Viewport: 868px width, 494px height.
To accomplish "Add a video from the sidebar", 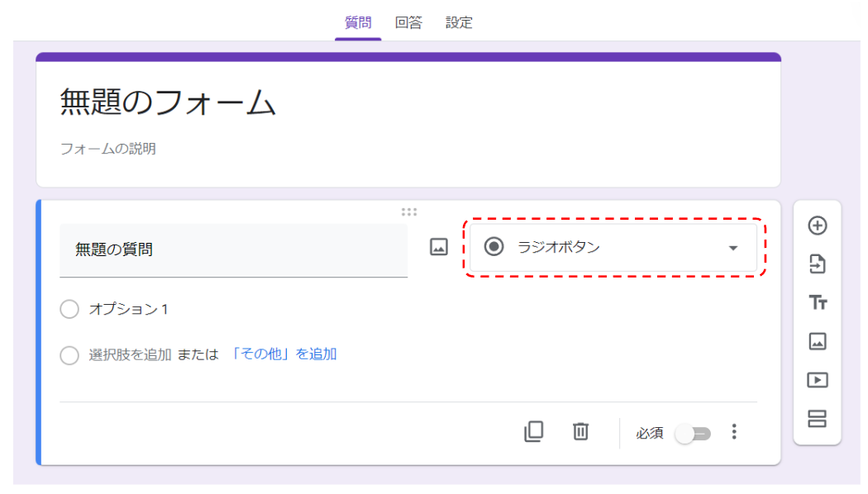I will pos(817,380).
